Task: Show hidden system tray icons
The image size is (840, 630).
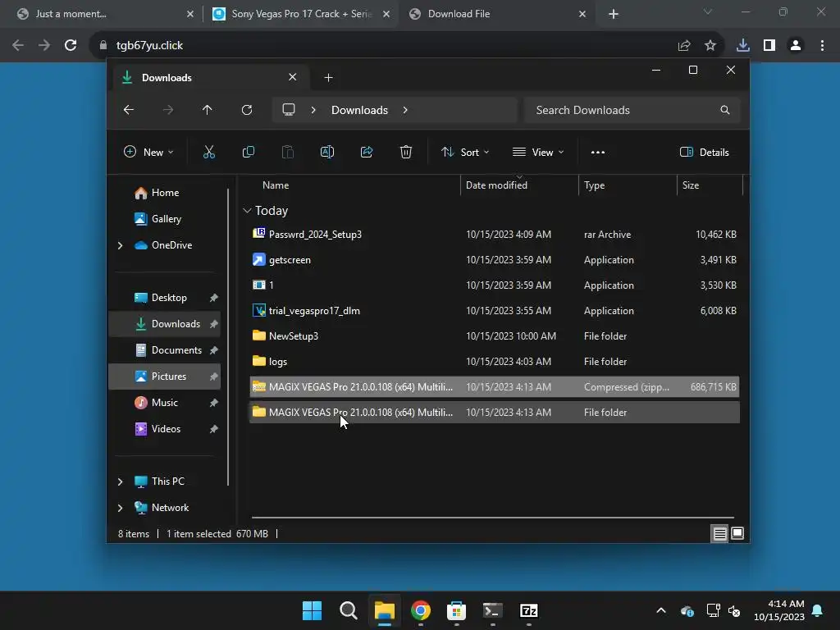Action: [x=661, y=610]
